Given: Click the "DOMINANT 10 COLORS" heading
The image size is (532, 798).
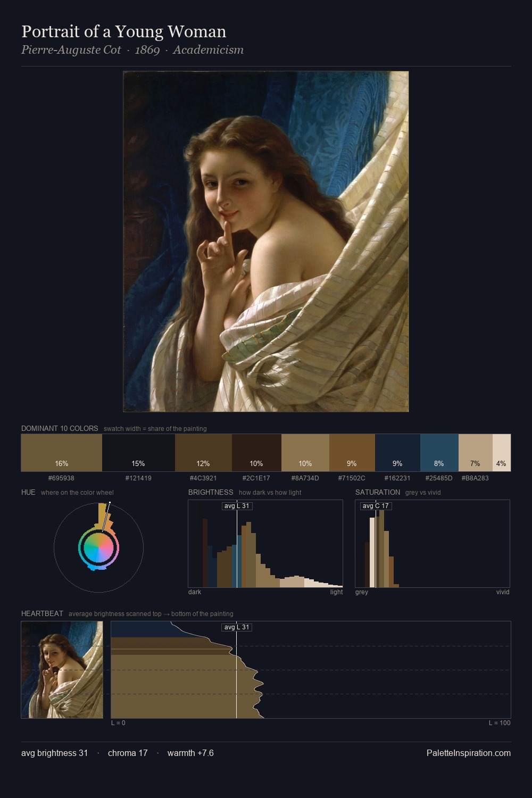Looking at the screenshot, I should pyautogui.click(x=60, y=428).
